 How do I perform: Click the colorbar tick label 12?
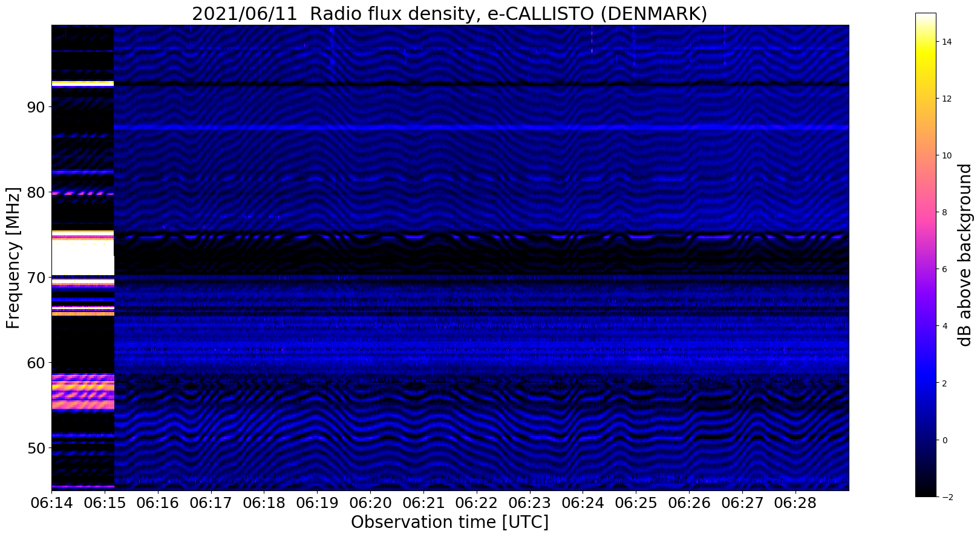pyautogui.click(x=946, y=99)
